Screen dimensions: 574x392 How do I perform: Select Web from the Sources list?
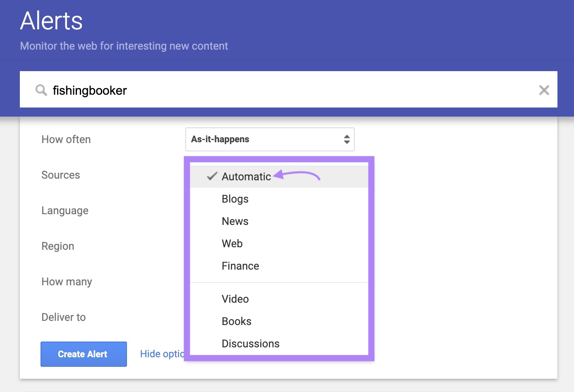click(232, 244)
